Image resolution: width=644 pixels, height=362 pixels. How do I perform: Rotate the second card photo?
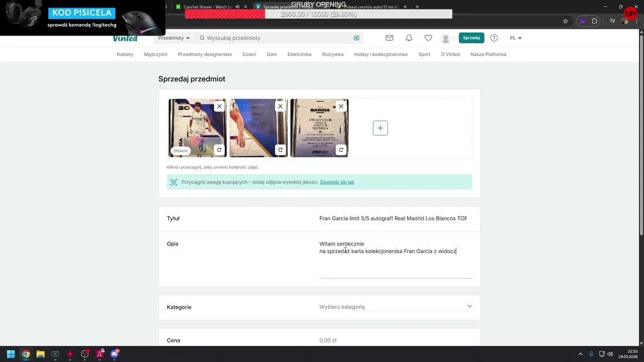click(x=280, y=150)
